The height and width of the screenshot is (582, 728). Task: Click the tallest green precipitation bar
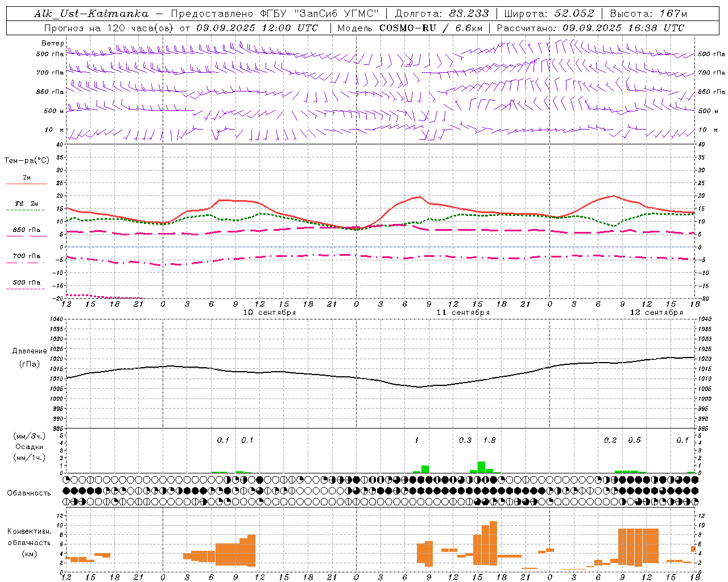pos(481,467)
